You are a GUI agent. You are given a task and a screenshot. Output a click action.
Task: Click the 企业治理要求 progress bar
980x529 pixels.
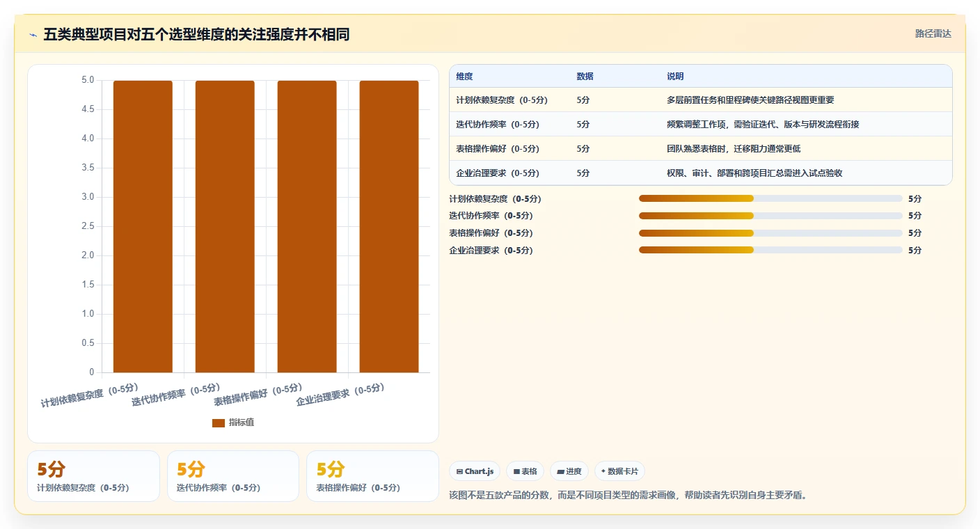[x=770, y=251]
